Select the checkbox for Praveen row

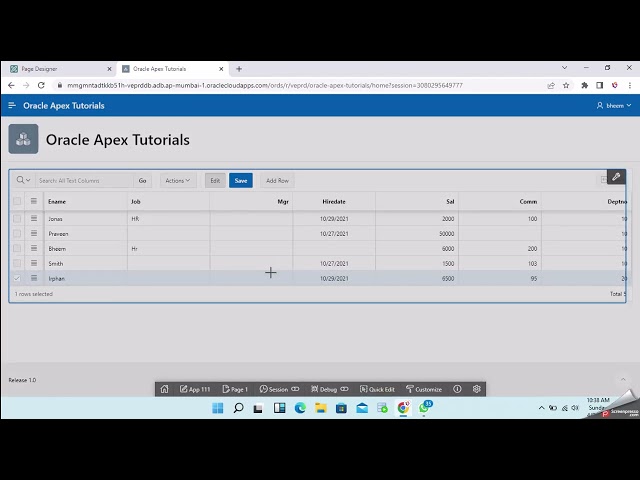pos(17,233)
